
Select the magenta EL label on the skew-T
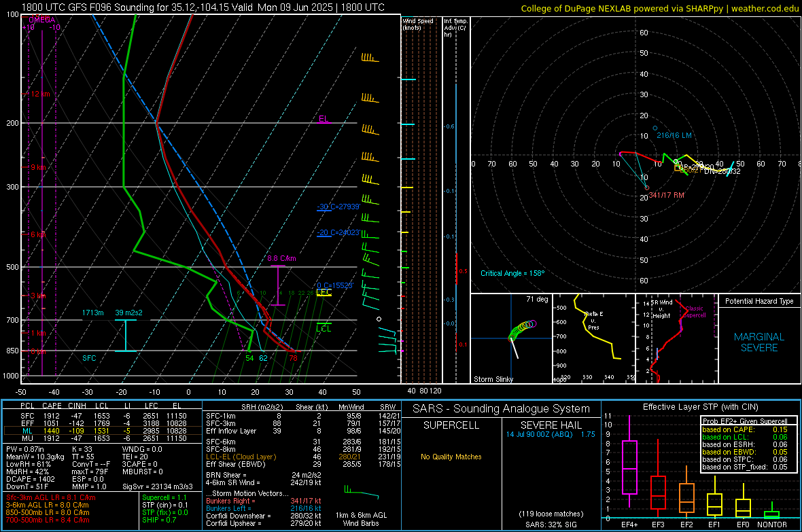[324, 119]
